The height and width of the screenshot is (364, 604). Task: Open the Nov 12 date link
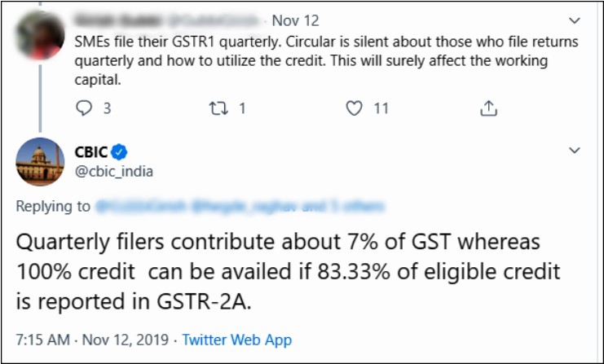point(295,21)
